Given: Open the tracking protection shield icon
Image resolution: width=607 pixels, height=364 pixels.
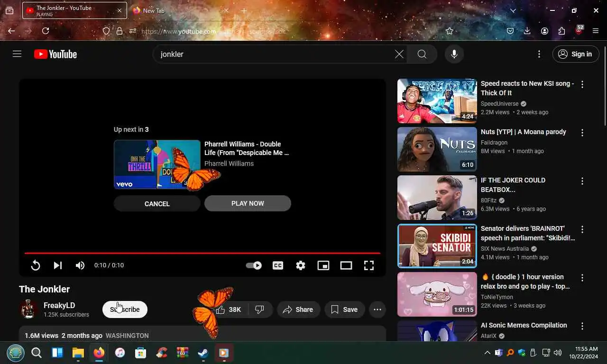Looking at the screenshot, I should pyautogui.click(x=107, y=31).
